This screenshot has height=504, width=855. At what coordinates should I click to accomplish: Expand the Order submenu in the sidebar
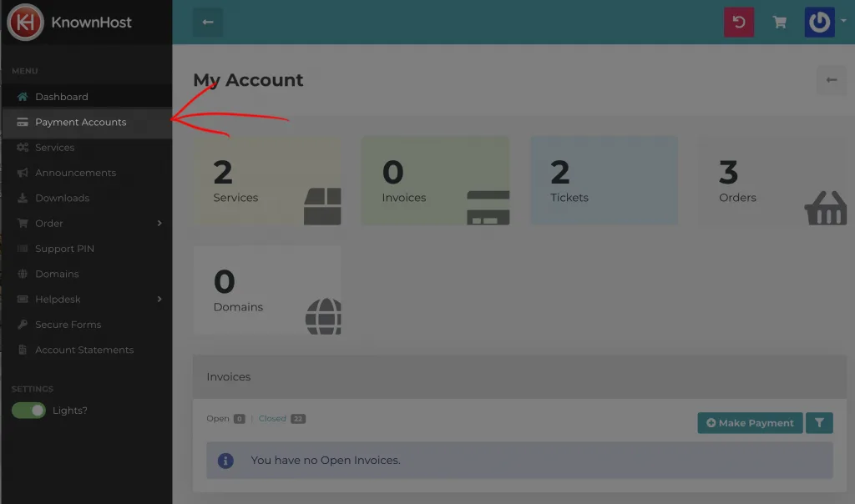click(x=159, y=224)
